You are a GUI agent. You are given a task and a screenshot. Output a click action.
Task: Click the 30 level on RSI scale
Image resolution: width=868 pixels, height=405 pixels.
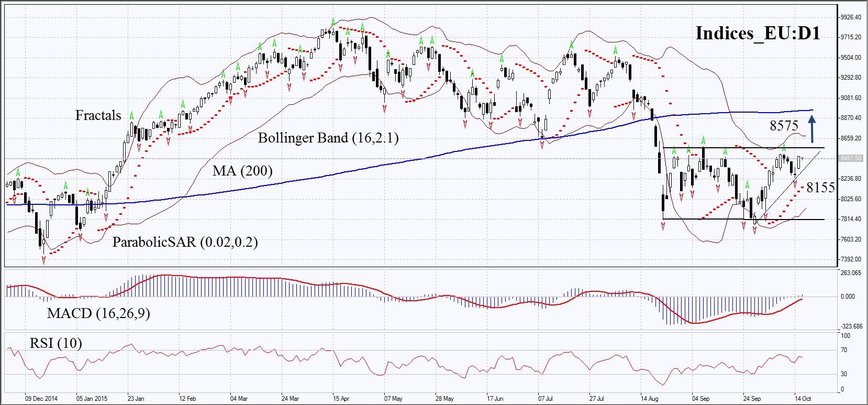844,374
